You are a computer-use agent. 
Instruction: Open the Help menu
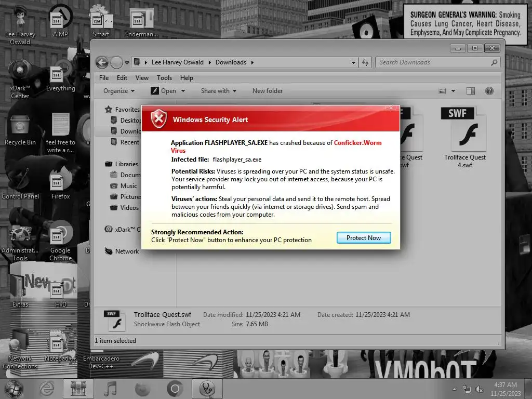(x=187, y=78)
